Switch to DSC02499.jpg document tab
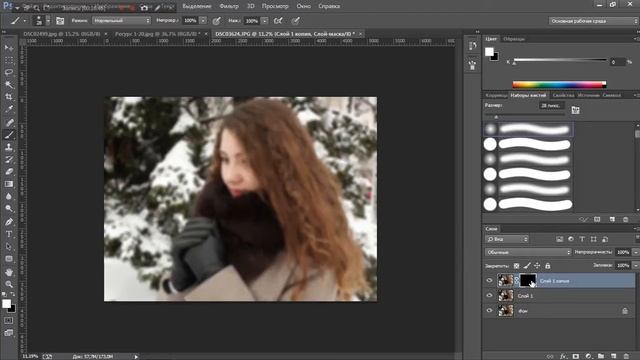640x360 pixels. pyautogui.click(x=62, y=34)
